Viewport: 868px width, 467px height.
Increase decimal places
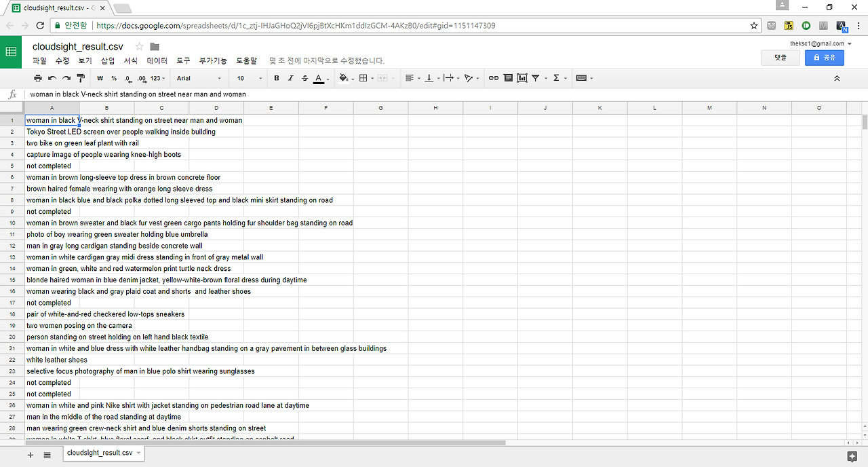click(x=141, y=79)
